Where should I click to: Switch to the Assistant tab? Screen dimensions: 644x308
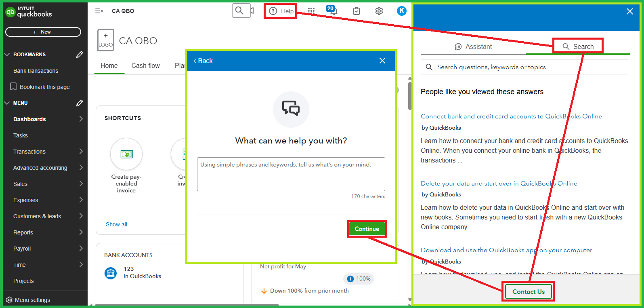click(x=473, y=46)
